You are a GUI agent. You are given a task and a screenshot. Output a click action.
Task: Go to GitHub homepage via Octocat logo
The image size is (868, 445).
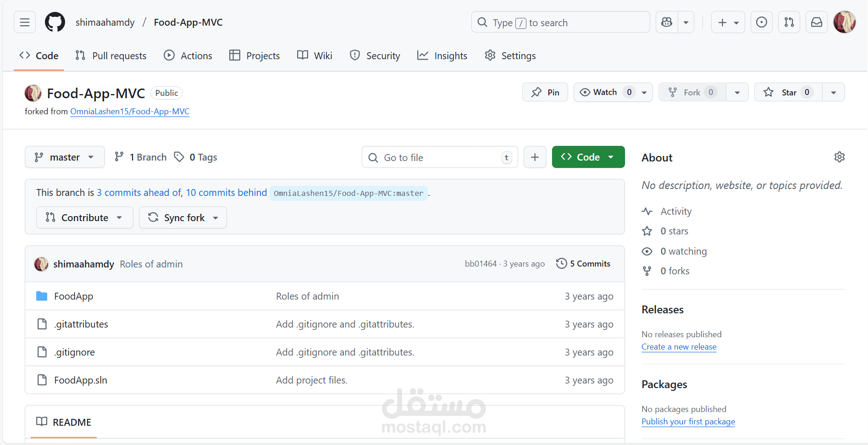[x=55, y=22]
